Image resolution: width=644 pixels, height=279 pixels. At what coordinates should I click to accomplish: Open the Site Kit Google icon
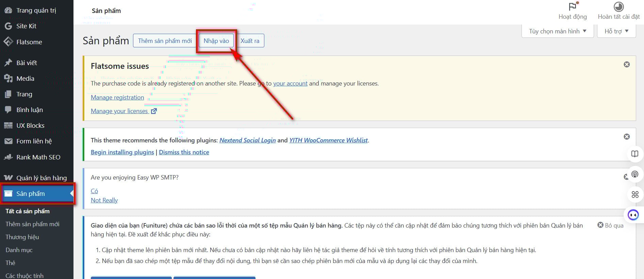click(8, 26)
